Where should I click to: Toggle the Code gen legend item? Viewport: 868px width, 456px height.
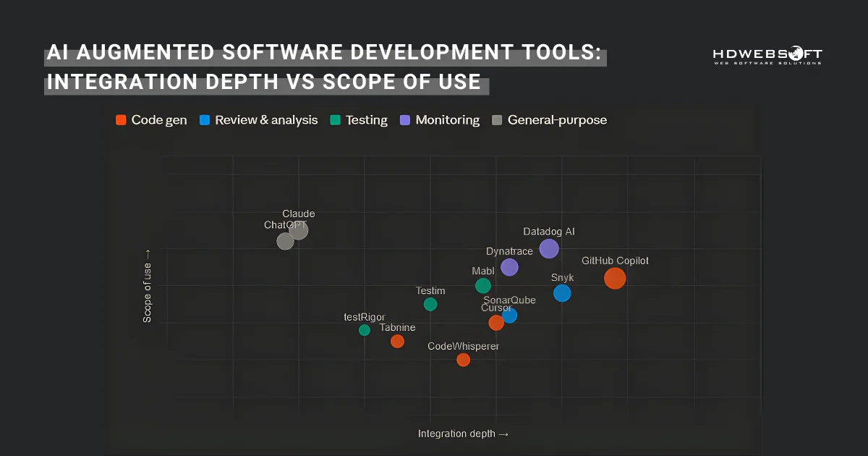tap(150, 119)
